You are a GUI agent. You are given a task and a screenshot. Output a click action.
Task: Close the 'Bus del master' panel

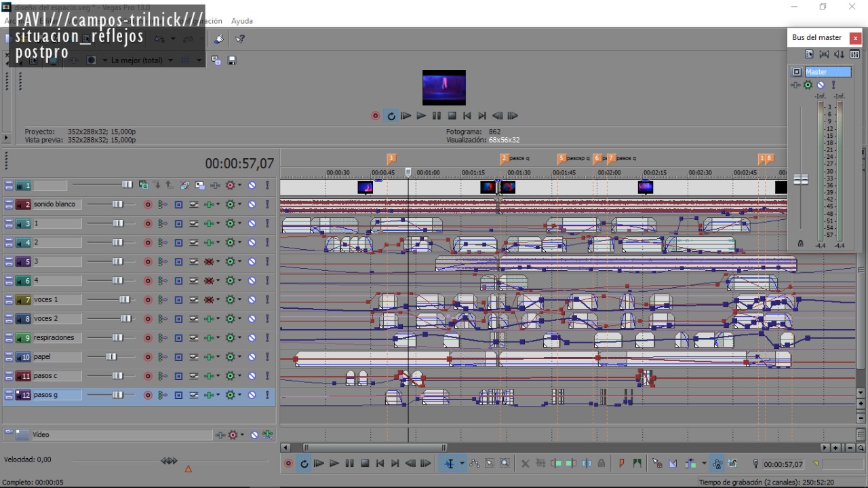pyautogui.click(x=855, y=38)
